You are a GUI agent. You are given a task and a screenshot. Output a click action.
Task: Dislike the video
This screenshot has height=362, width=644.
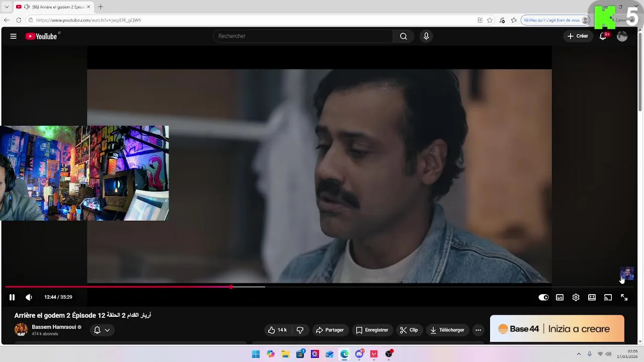[300, 330]
